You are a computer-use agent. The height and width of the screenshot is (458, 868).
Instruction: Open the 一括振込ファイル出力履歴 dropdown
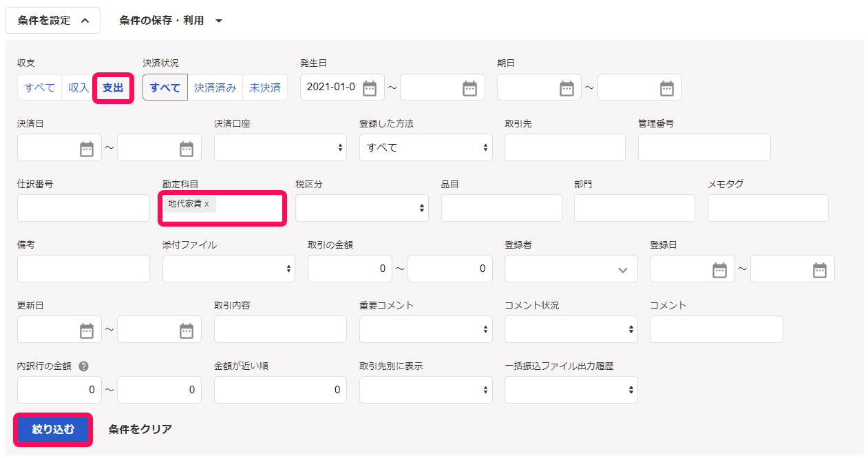tap(571, 390)
